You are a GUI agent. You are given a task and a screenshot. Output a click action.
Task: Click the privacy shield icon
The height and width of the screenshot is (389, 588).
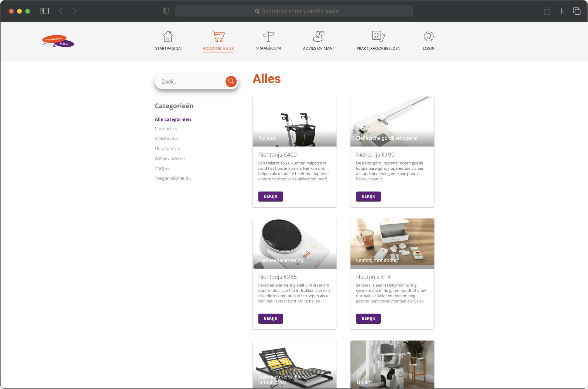(166, 11)
